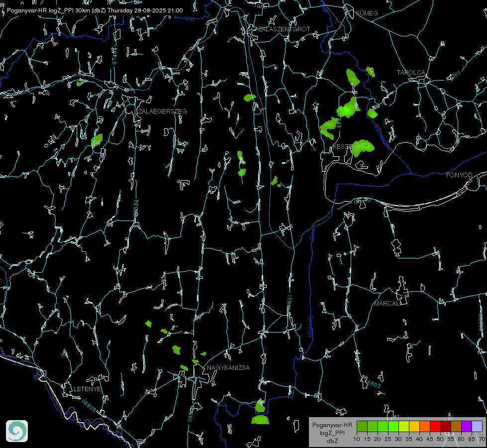487x448 pixels.
Task: Click the 06835 road number label near Letenye
Action: point(89,406)
